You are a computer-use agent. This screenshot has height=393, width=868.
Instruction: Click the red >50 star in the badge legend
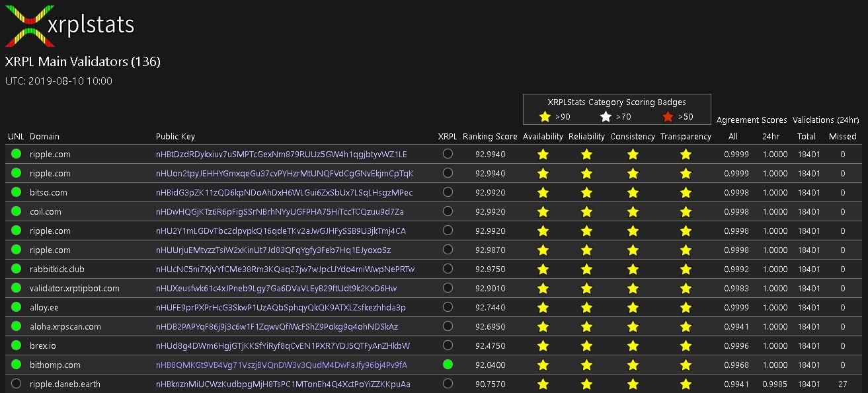click(x=668, y=117)
